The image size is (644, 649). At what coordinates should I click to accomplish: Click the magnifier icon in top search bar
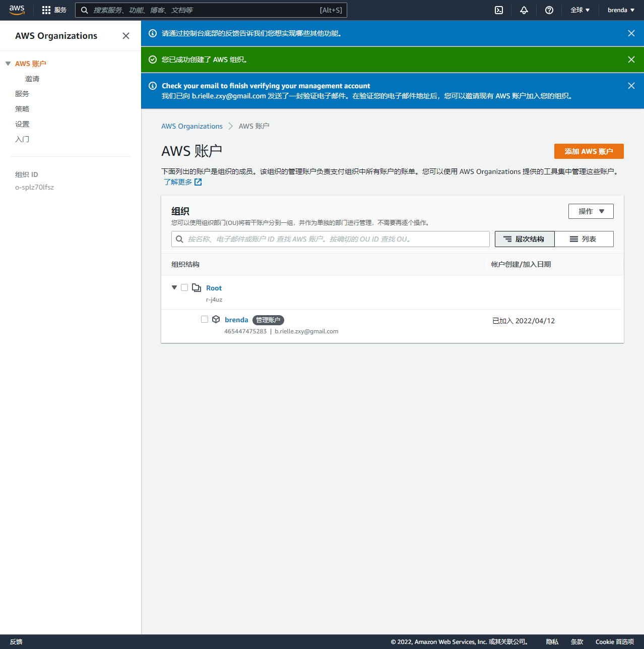point(85,10)
